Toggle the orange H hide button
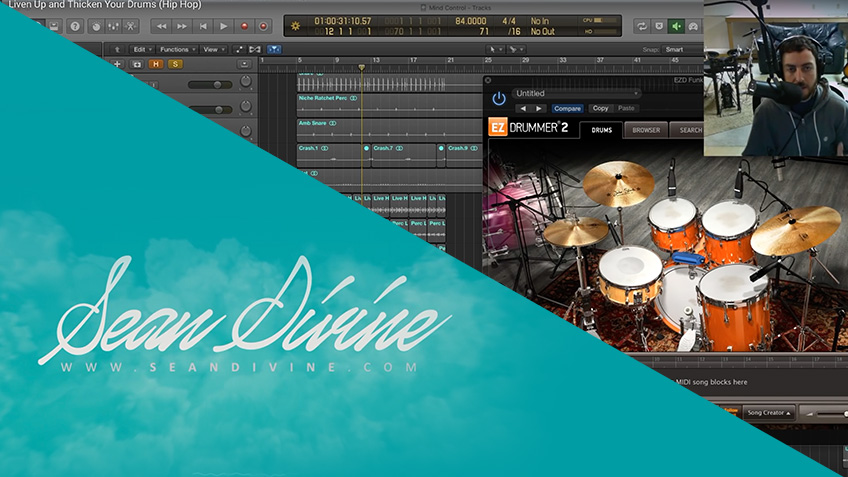Screen dimensions: 848x477 [x=156, y=64]
